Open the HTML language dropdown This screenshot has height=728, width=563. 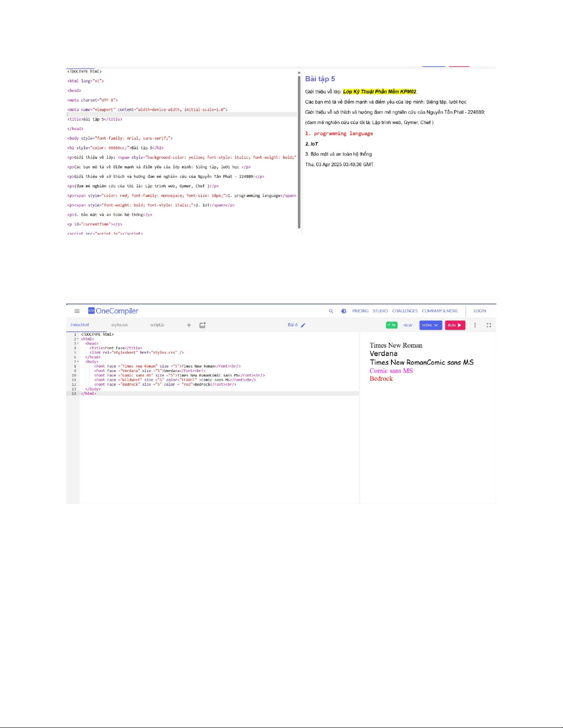[x=431, y=325]
